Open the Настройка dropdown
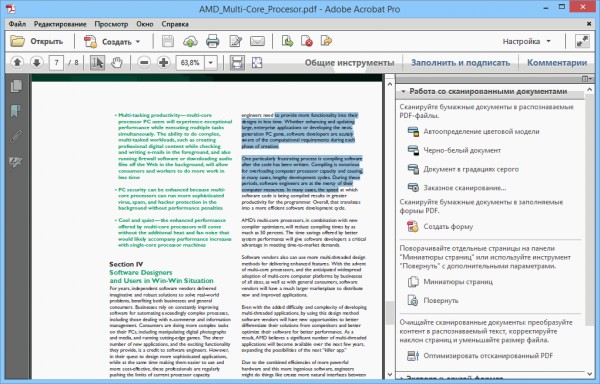The width and height of the screenshot is (600, 384). click(527, 41)
